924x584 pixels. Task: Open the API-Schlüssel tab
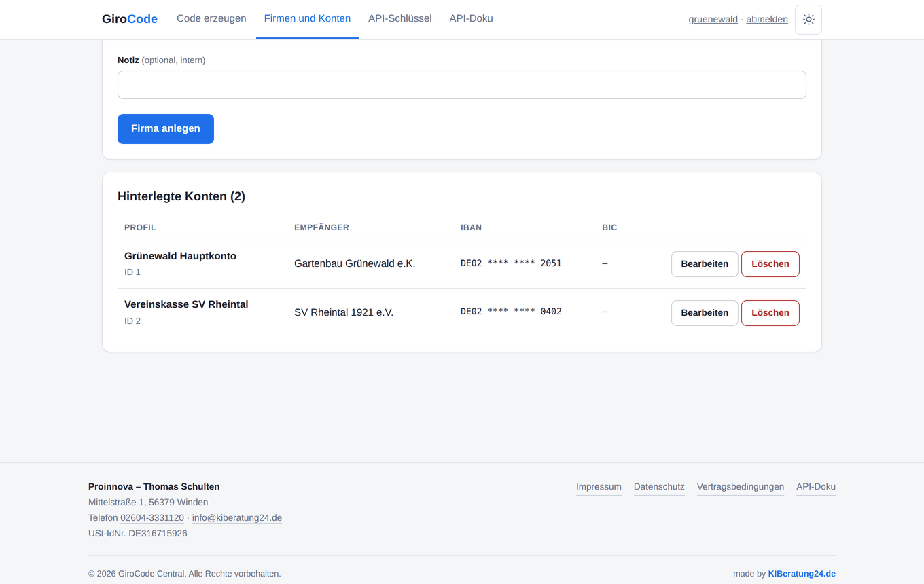pos(400,19)
